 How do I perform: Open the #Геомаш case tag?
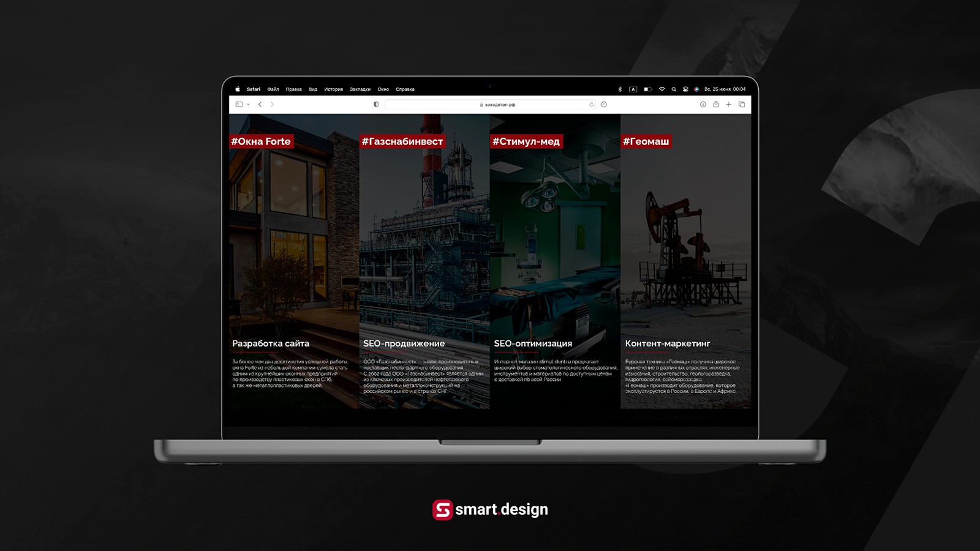pos(646,141)
